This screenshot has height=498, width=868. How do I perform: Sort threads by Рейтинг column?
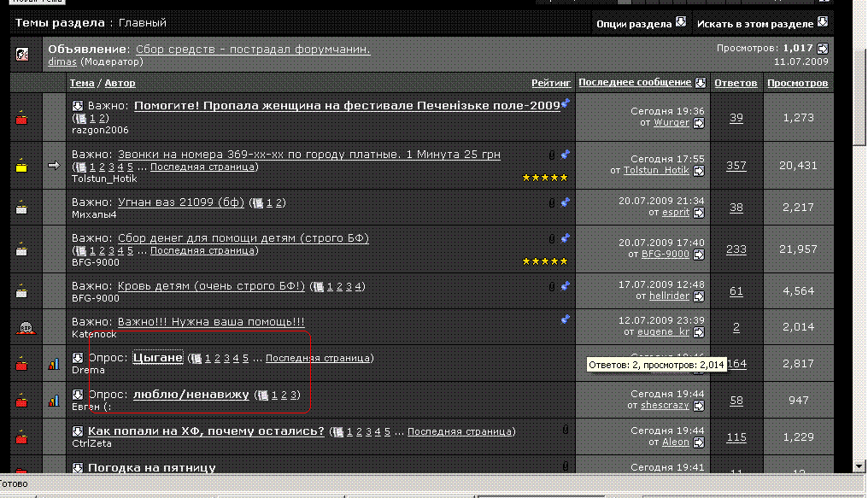[551, 83]
